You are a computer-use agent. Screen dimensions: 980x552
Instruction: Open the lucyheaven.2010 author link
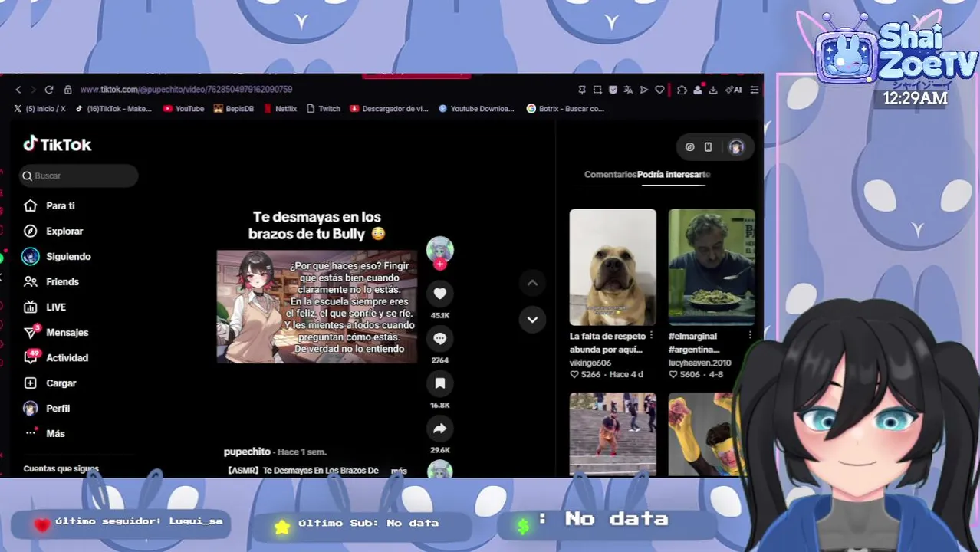tap(700, 363)
